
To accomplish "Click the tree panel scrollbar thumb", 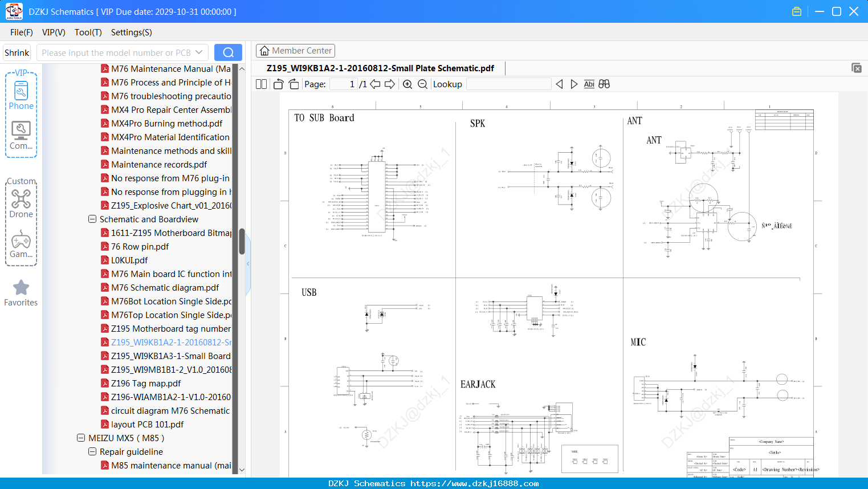I will [242, 242].
